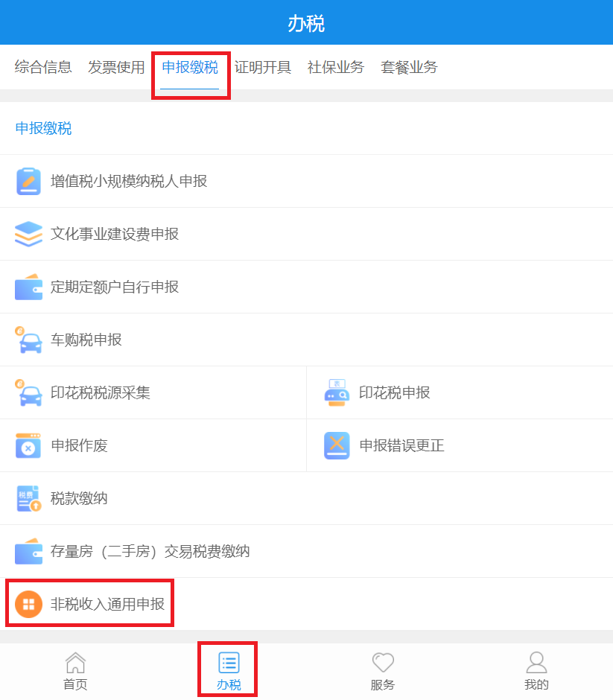Switch to the 社保业务 tab
Image resolution: width=613 pixels, height=700 pixels.
coord(336,67)
